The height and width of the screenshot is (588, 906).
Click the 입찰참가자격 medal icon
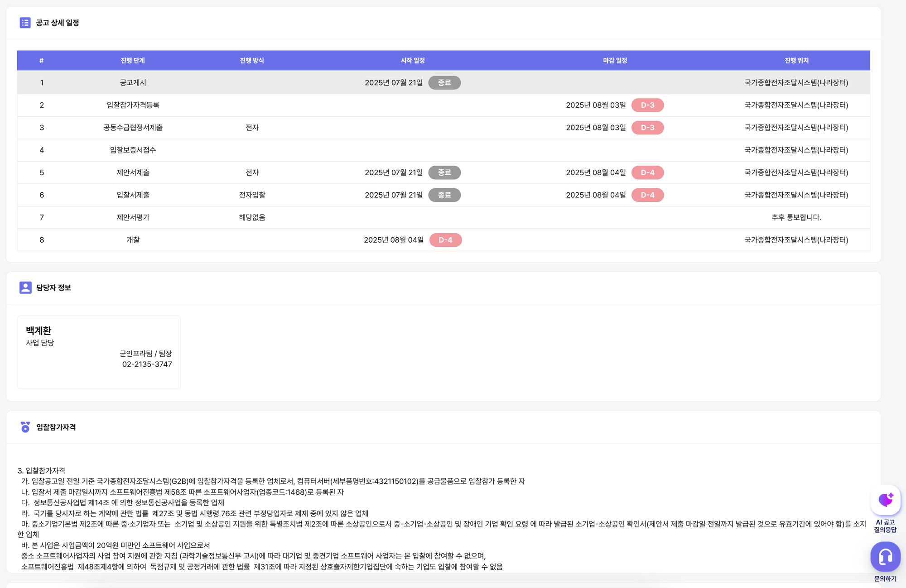pyautogui.click(x=25, y=427)
